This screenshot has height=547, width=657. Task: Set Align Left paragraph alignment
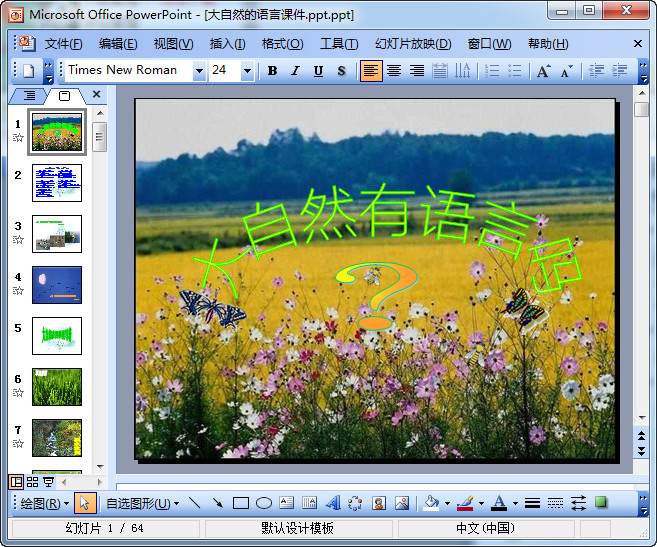pos(371,71)
